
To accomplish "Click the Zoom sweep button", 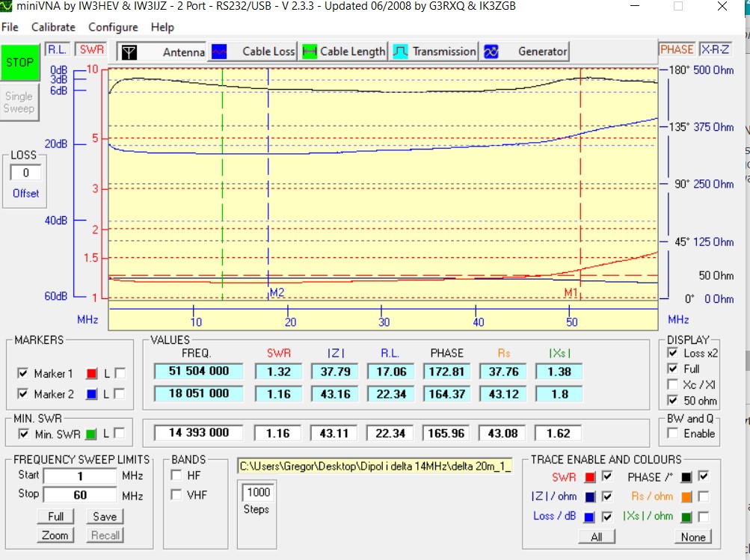I will point(55,535).
